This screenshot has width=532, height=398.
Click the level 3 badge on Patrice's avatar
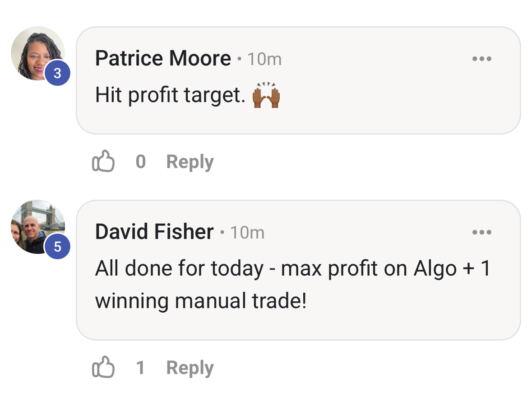pos(57,73)
